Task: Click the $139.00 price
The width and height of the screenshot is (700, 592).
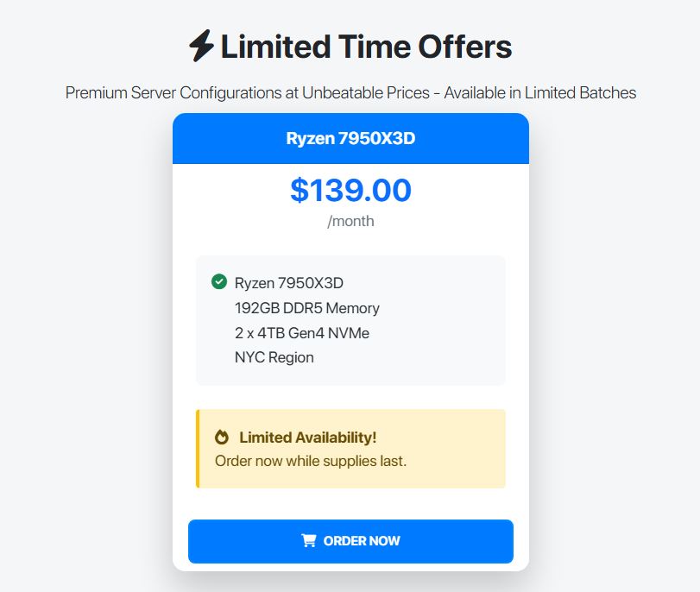Action: pos(350,190)
